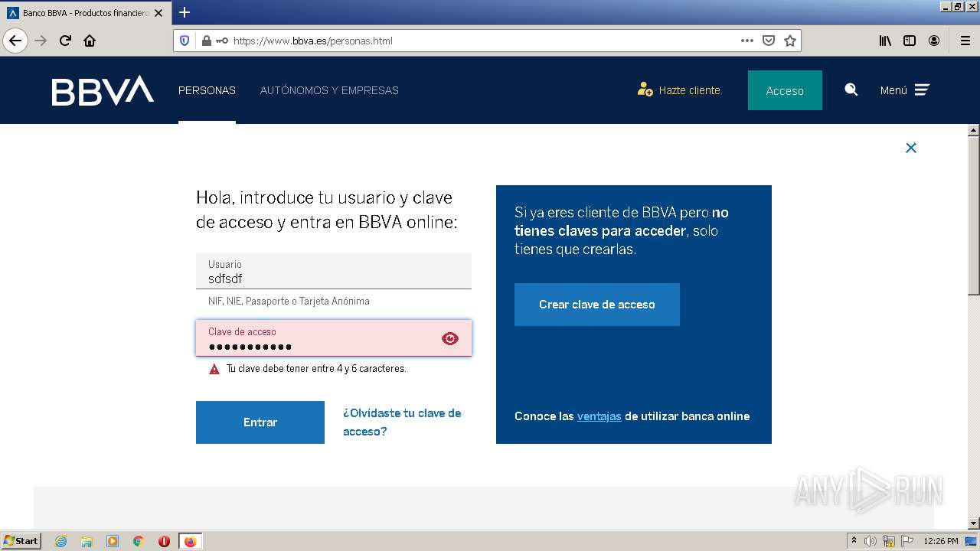Open the ventajas link
Image resolution: width=980 pixels, height=551 pixels.
[x=599, y=416]
